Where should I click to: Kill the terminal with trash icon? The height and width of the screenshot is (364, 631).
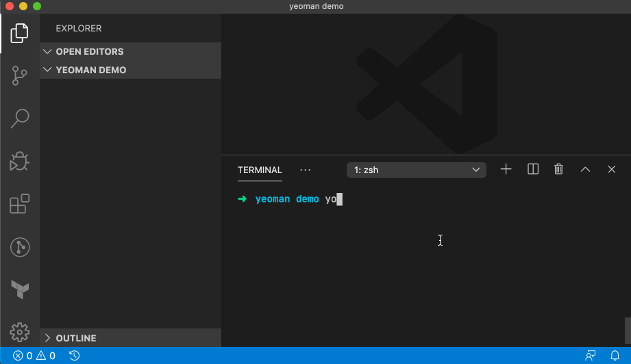click(558, 169)
